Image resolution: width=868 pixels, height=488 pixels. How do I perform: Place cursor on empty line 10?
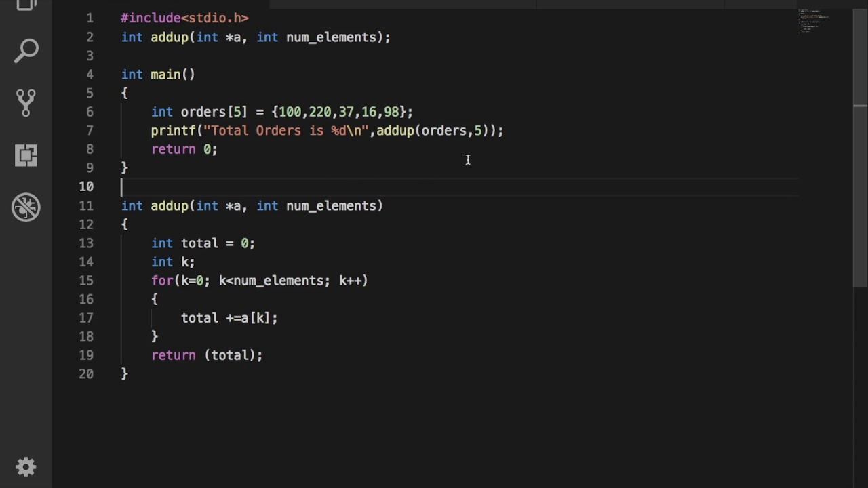click(x=459, y=186)
